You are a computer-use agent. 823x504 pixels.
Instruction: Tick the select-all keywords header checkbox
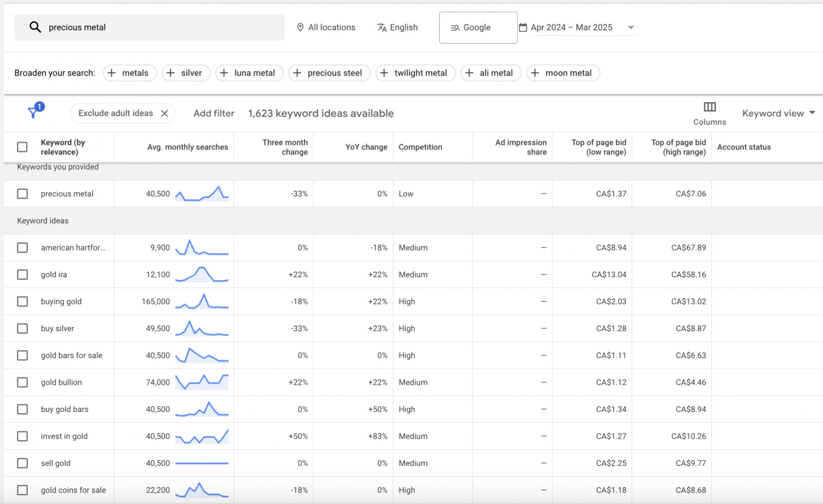pos(22,147)
